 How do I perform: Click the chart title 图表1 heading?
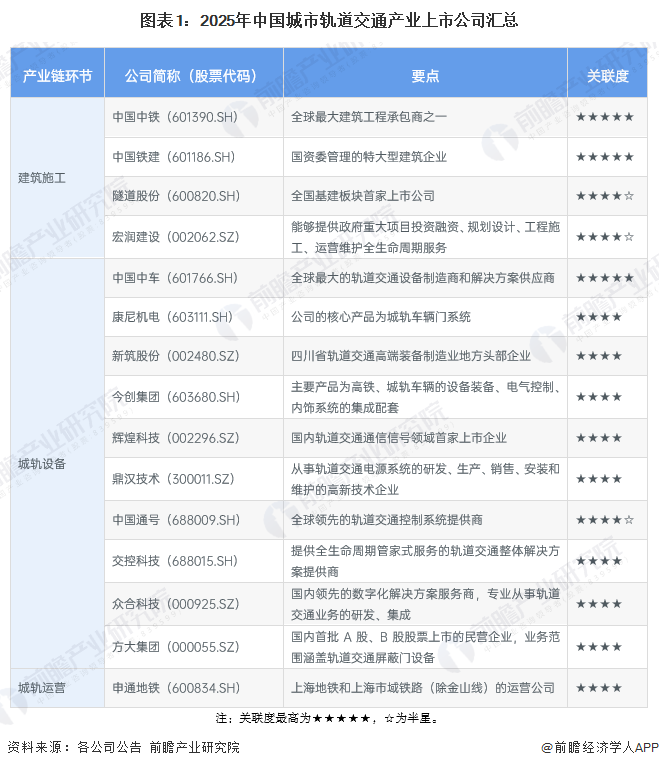[x=329, y=20]
